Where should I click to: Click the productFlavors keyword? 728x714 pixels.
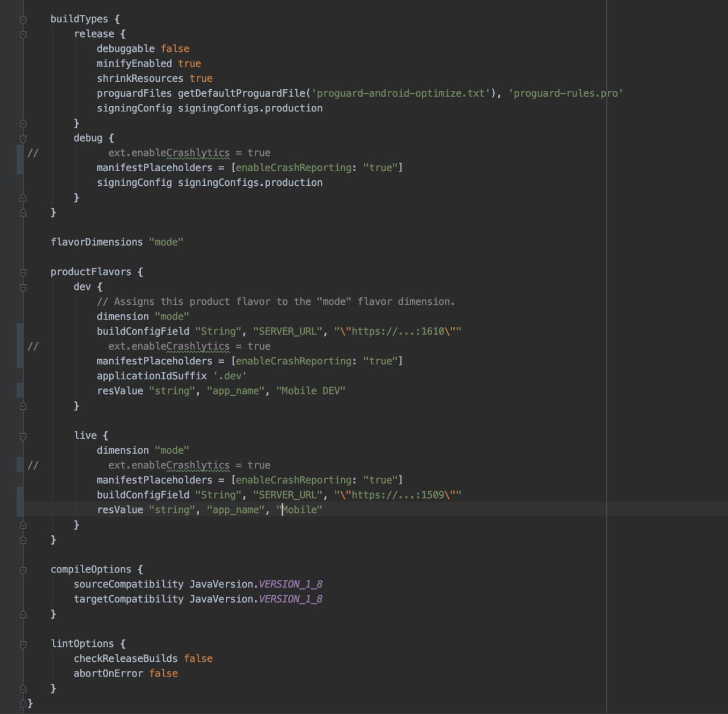click(91, 272)
